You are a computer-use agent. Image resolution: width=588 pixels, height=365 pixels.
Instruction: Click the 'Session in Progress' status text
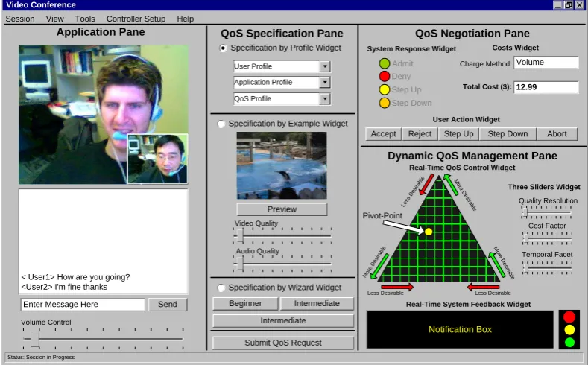click(x=50, y=357)
